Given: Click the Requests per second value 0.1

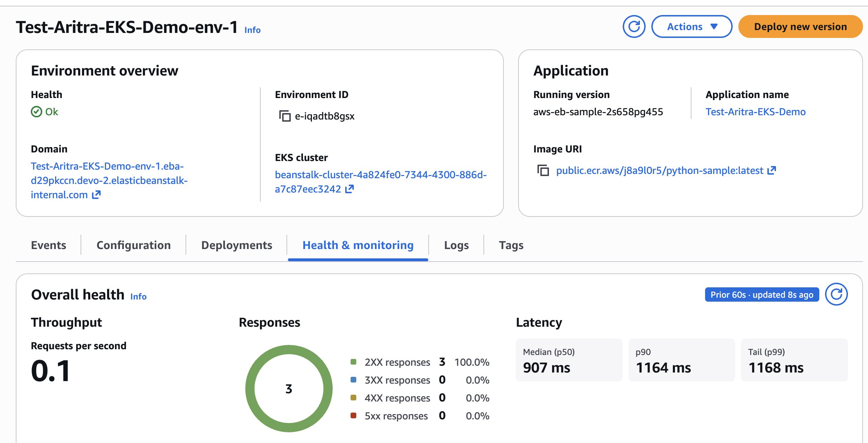Looking at the screenshot, I should pos(51,371).
